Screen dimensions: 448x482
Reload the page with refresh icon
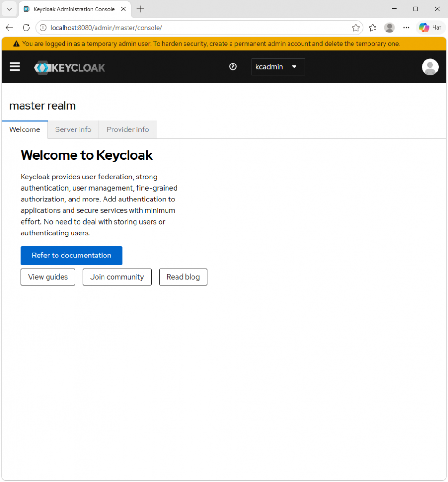point(26,28)
